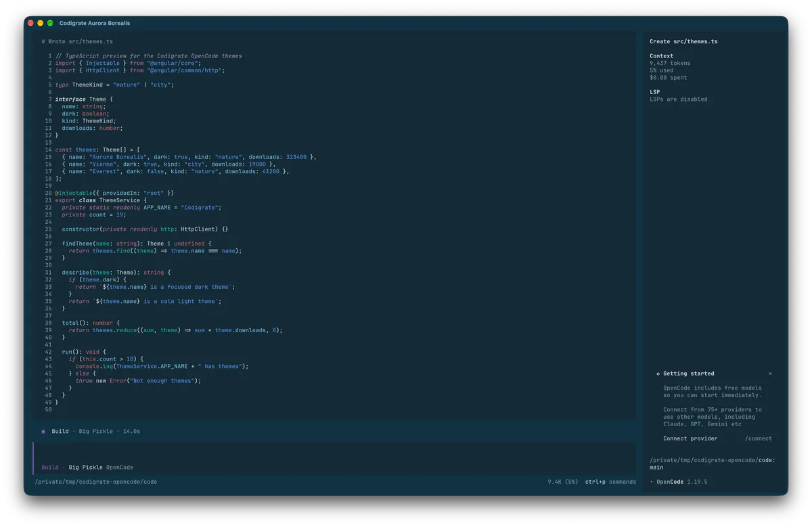Open ctrl+p commands palette hint
Viewport: 812px width, 527px height.
point(610,482)
